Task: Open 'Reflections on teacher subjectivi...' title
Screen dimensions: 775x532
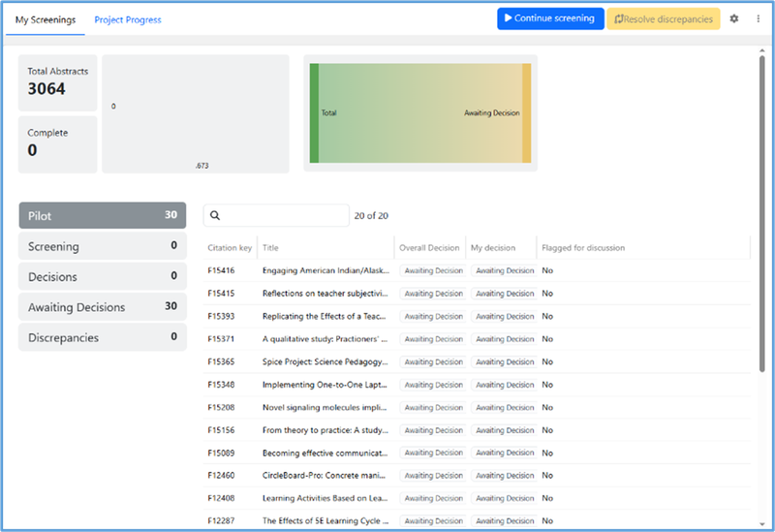Action: 325,294
